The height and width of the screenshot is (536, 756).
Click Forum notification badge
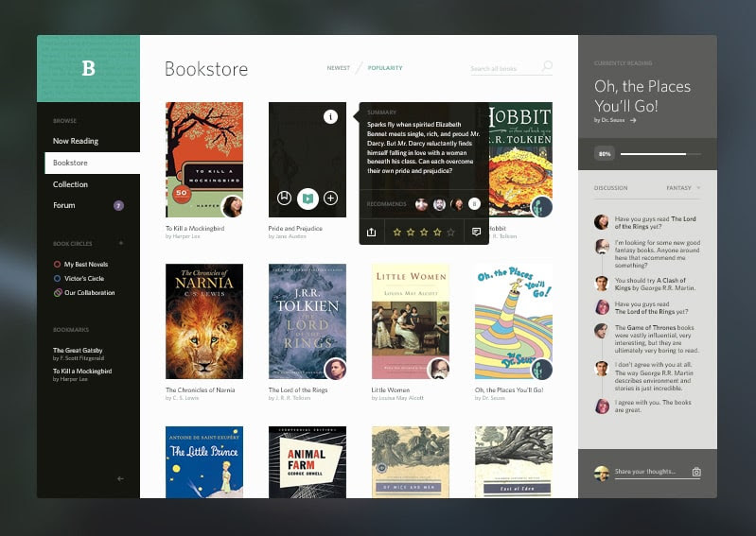[118, 206]
